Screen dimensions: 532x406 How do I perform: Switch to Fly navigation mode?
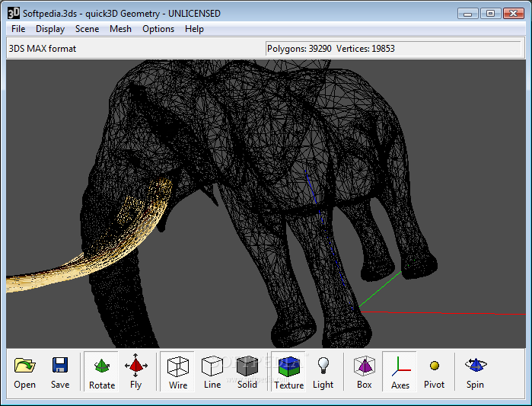(135, 372)
